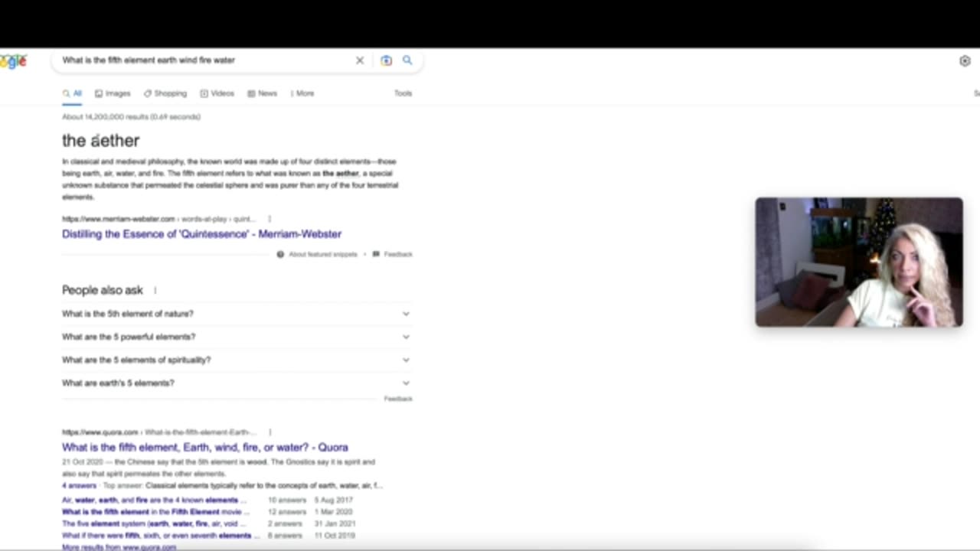
Task: Open the More search options menu
Action: pyautogui.click(x=302, y=93)
